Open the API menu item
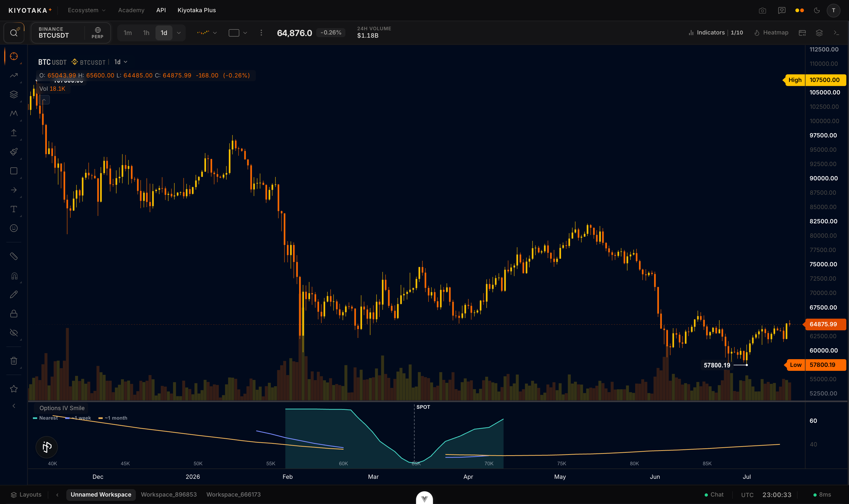This screenshot has height=504, width=849. click(x=161, y=10)
